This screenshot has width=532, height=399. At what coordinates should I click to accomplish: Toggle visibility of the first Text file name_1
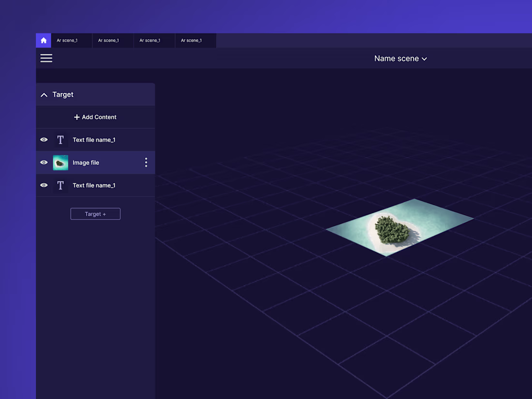[x=44, y=139]
